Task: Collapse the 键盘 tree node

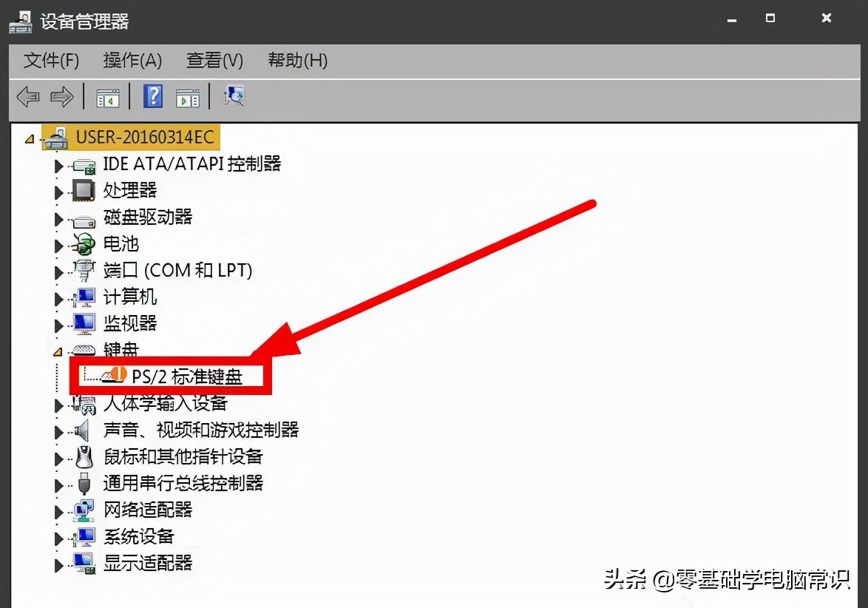Action: point(59,350)
